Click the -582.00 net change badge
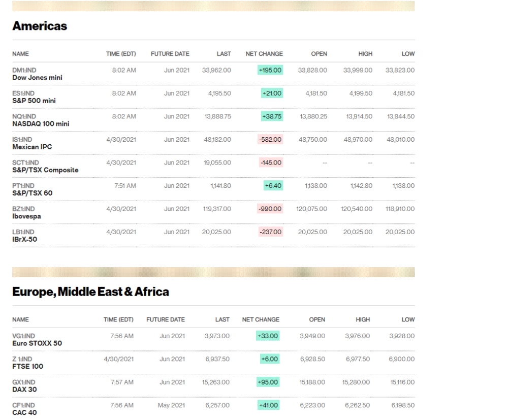508x420 pixels. pos(271,140)
